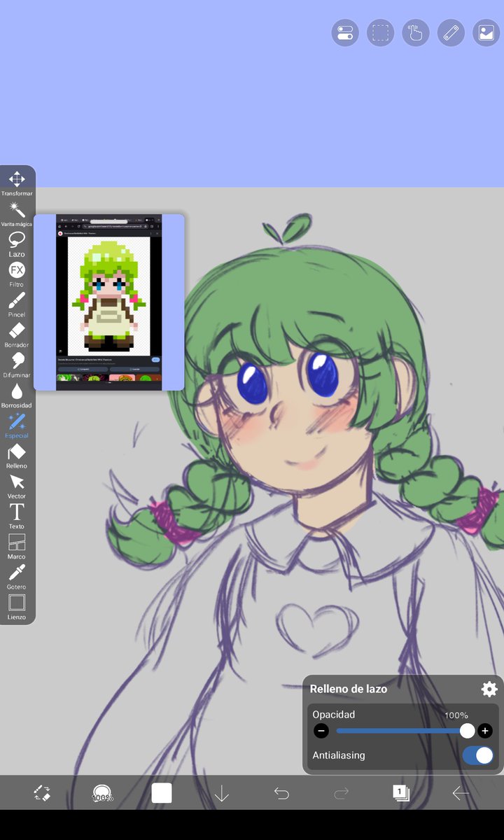
Task: Select the Borrosidad blur tool
Action: pos(17,395)
